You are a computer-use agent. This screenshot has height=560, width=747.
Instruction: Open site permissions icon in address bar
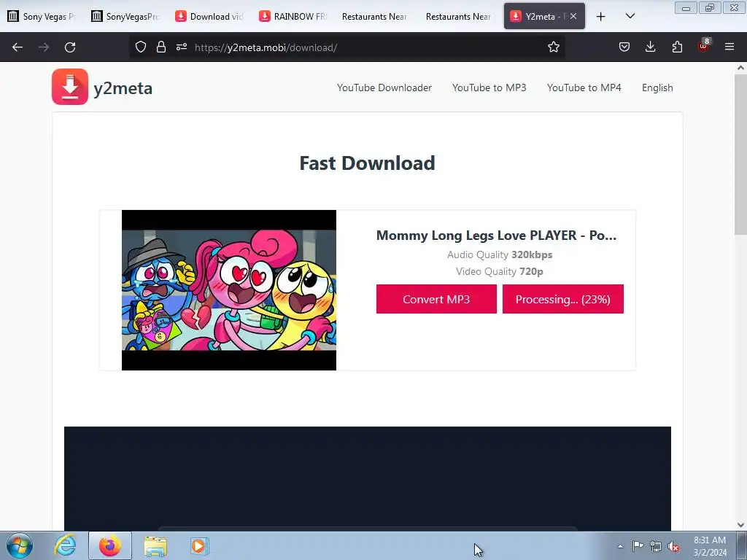(182, 47)
